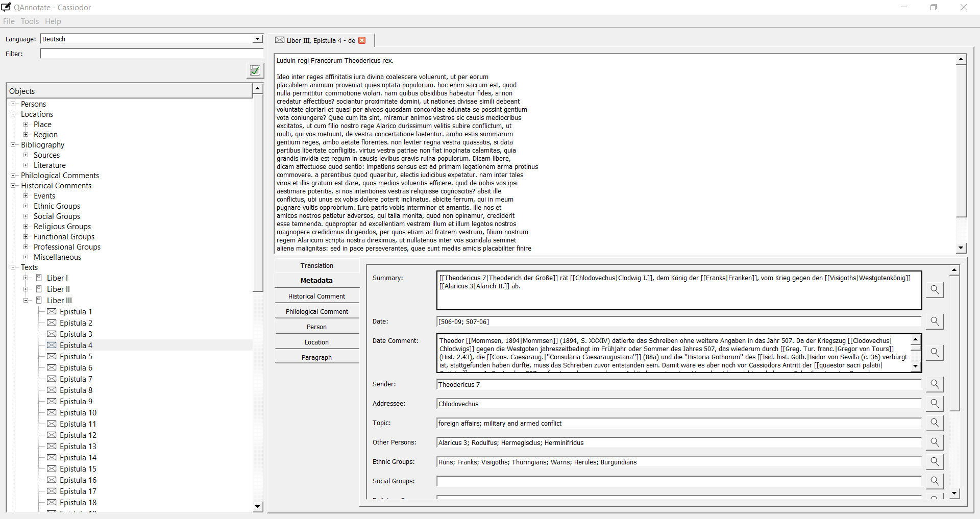Click the envelope icon of Epistula 5
Viewport: 980px width, 519px height.
(x=52, y=356)
